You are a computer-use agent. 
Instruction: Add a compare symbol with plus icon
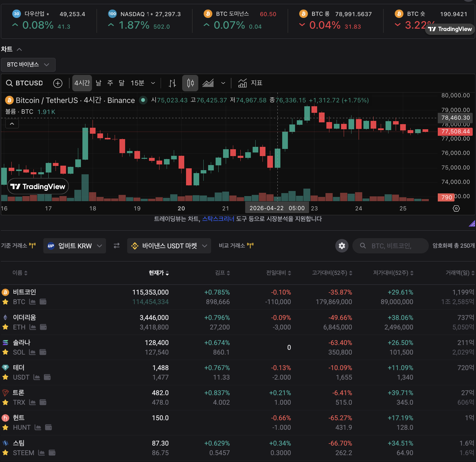click(x=58, y=83)
